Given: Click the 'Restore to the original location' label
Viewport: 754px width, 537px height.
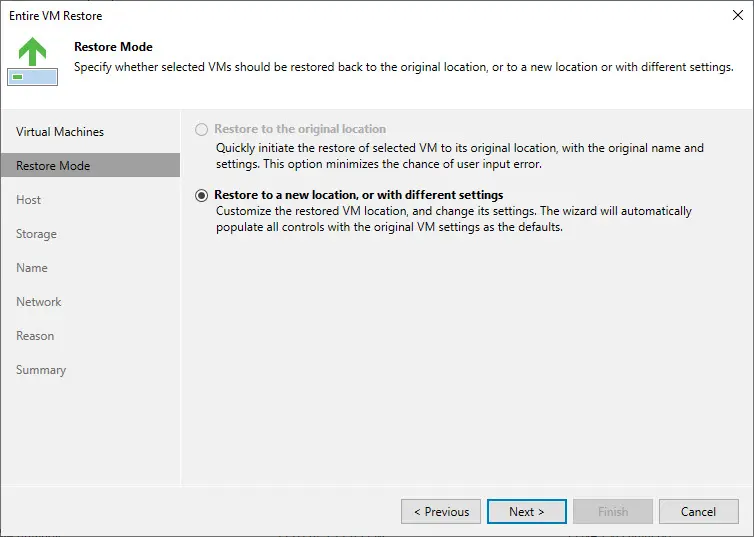Looking at the screenshot, I should 300,129.
